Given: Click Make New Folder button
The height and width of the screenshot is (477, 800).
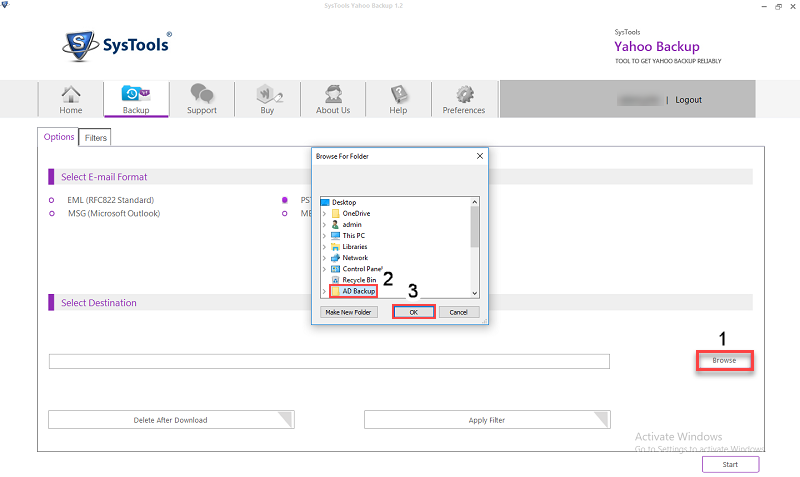Looking at the screenshot, I should pos(348,312).
